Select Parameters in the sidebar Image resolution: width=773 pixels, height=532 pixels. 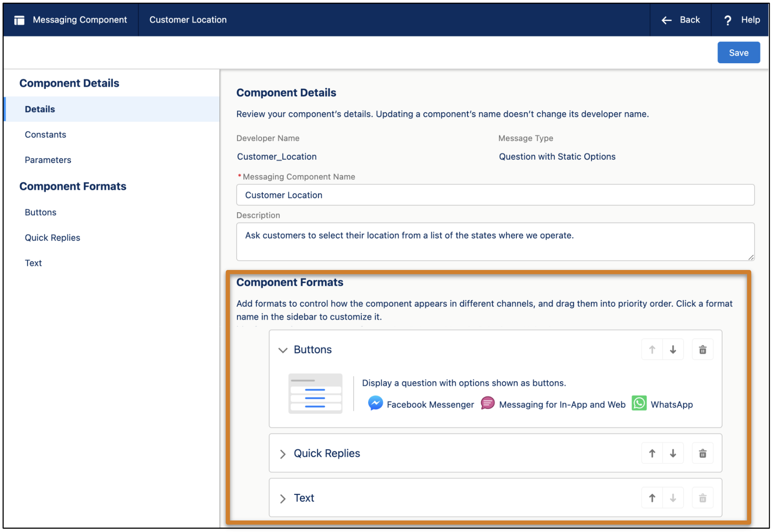tap(48, 160)
